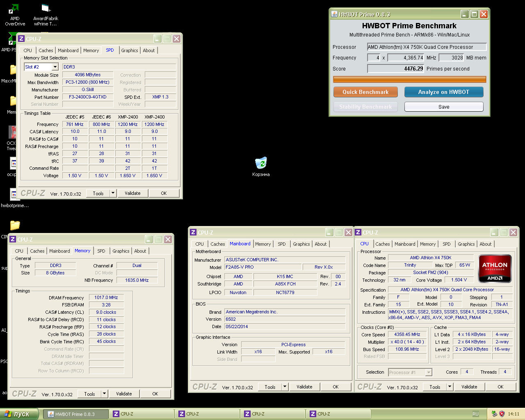Click Save button in HWBOT Prime
The image size is (525, 420).
(444, 107)
